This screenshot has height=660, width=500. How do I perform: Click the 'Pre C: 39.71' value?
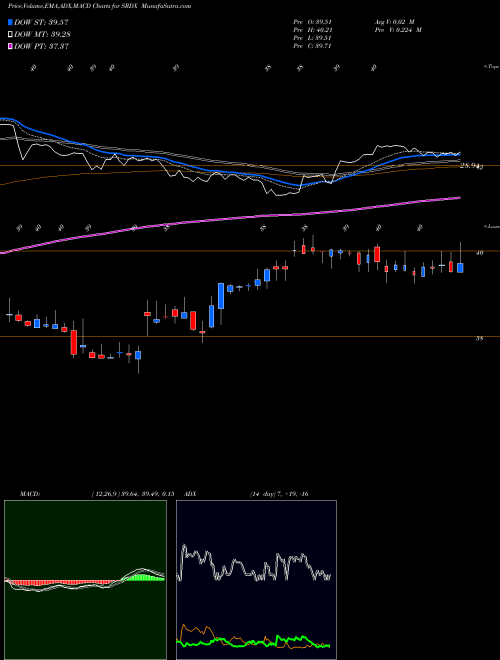pyautogui.click(x=312, y=46)
